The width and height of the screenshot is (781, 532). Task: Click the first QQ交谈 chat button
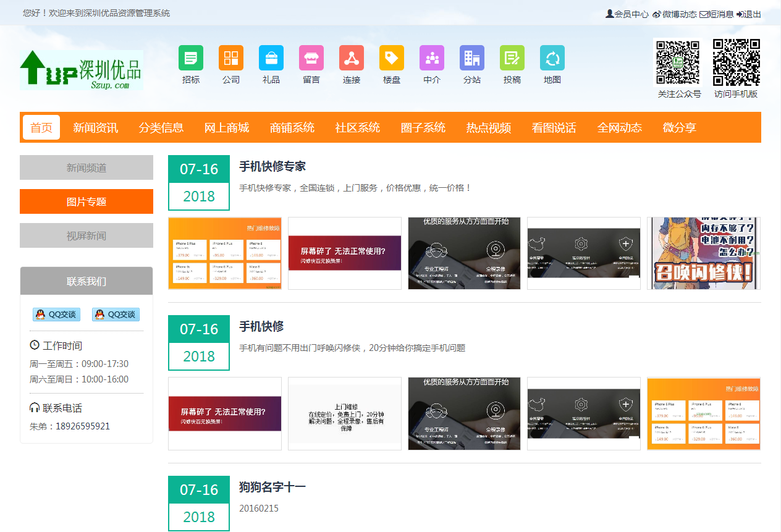[57, 315]
